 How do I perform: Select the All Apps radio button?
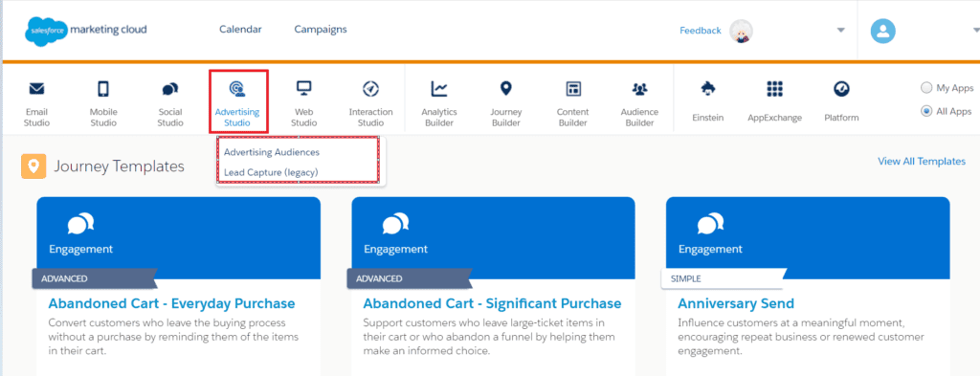click(926, 111)
